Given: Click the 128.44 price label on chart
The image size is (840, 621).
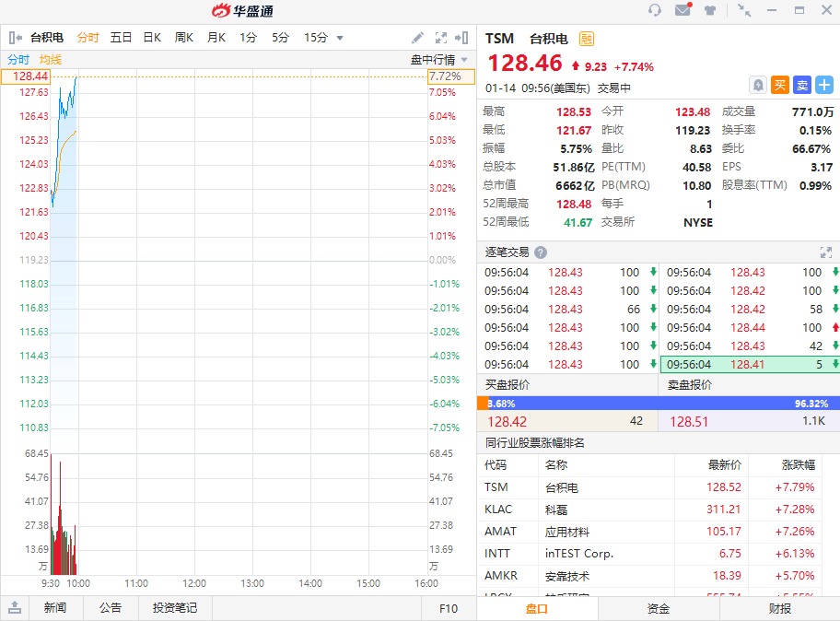Looking at the screenshot, I should tap(26, 76).
